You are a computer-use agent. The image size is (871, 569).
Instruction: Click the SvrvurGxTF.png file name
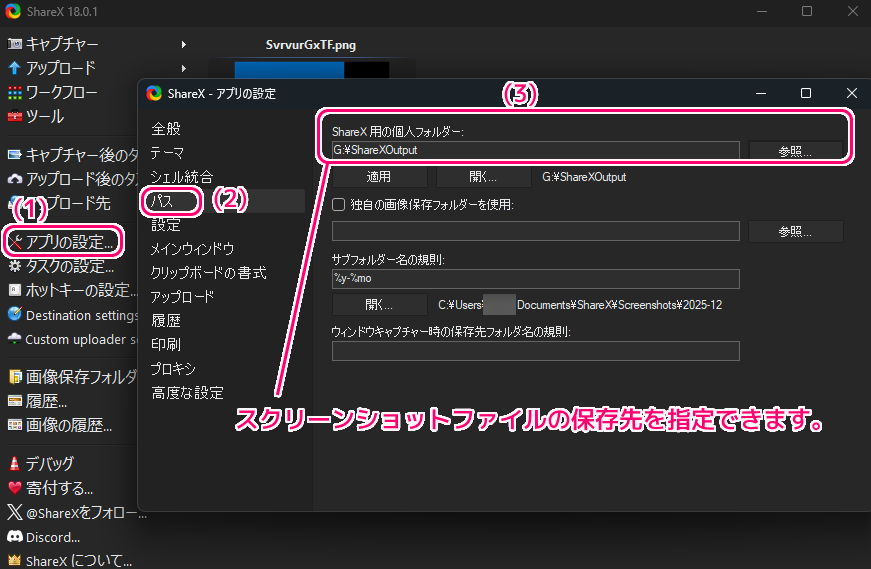tap(311, 45)
